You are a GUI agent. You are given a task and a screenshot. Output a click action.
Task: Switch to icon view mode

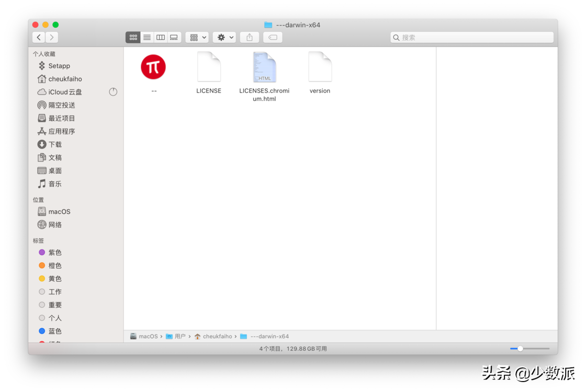tap(133, 37)
